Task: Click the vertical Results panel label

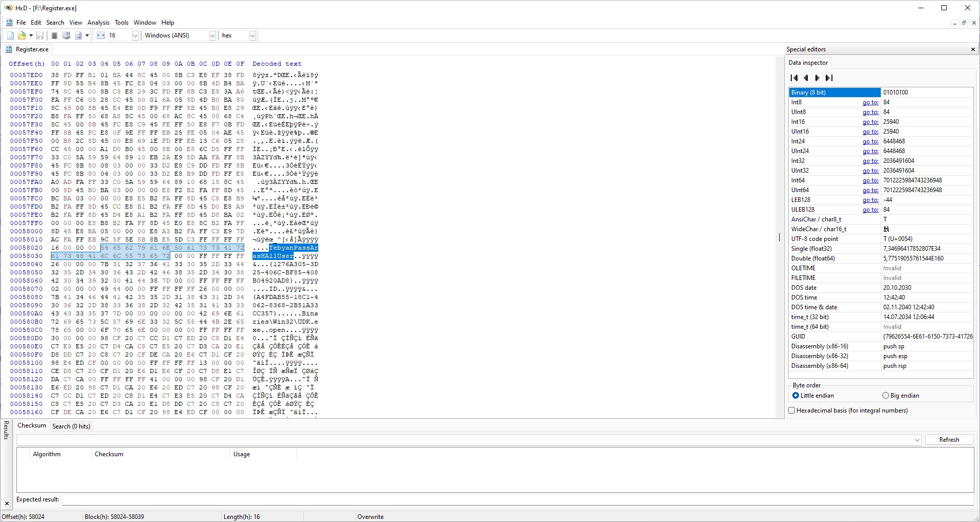Action: click(7, 430)
